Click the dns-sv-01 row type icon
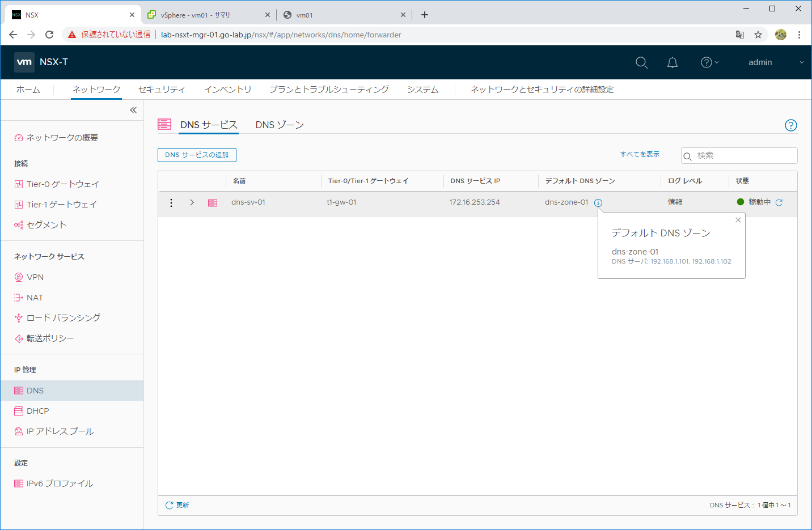The width and height of the screenshot is (812, 530). pos(213,202)
